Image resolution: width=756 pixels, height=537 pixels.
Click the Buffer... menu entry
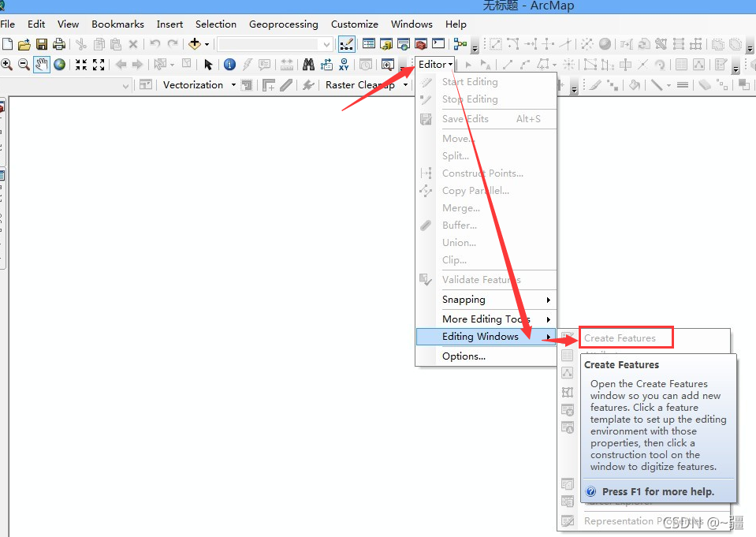pos(486,226)
